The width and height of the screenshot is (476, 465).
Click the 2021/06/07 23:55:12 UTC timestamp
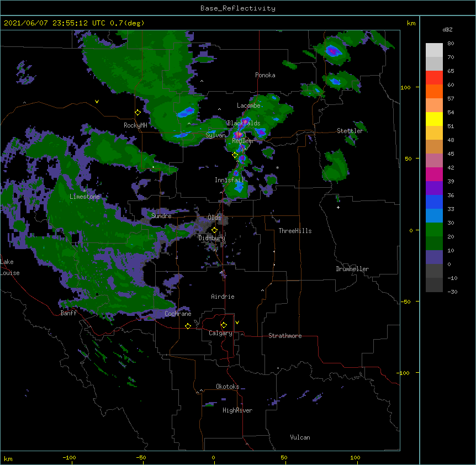[x=55, y=23]
